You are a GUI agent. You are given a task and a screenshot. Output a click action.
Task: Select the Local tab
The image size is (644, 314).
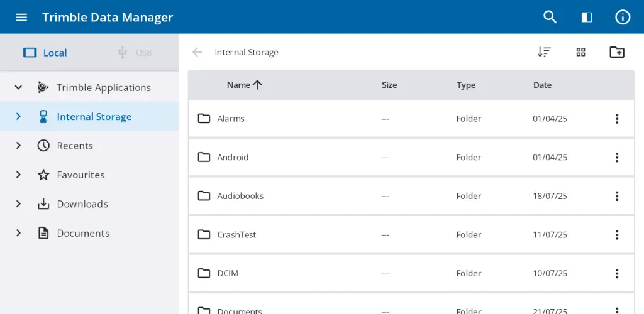[x=45, y=53]
